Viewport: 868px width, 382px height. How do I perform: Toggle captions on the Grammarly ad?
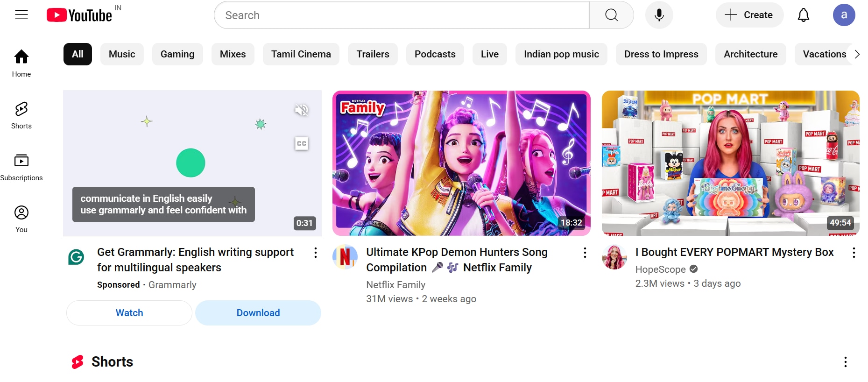[302, 143]
